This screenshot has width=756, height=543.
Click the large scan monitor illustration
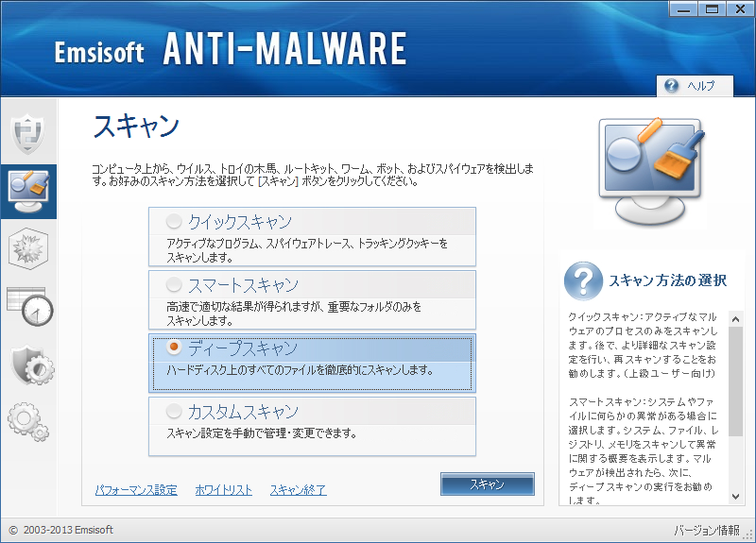pyautogui.click(x=651, y=171)
